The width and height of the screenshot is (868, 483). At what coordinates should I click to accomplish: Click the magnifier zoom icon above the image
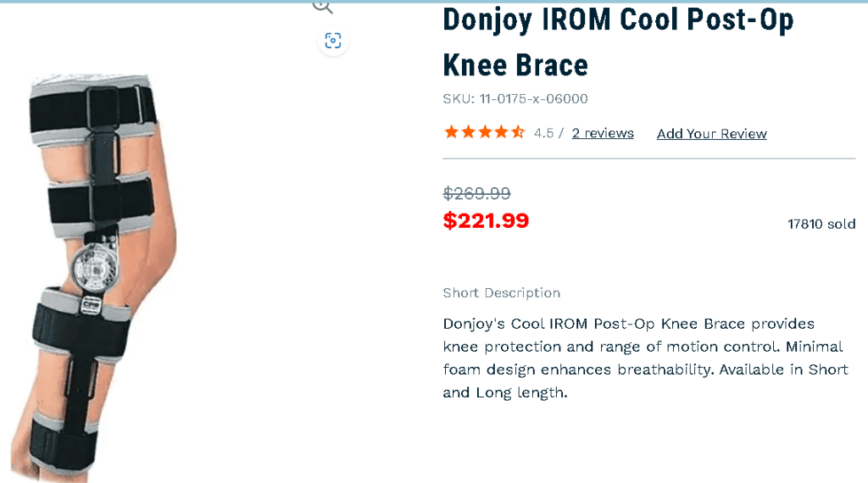coord(322,7)
